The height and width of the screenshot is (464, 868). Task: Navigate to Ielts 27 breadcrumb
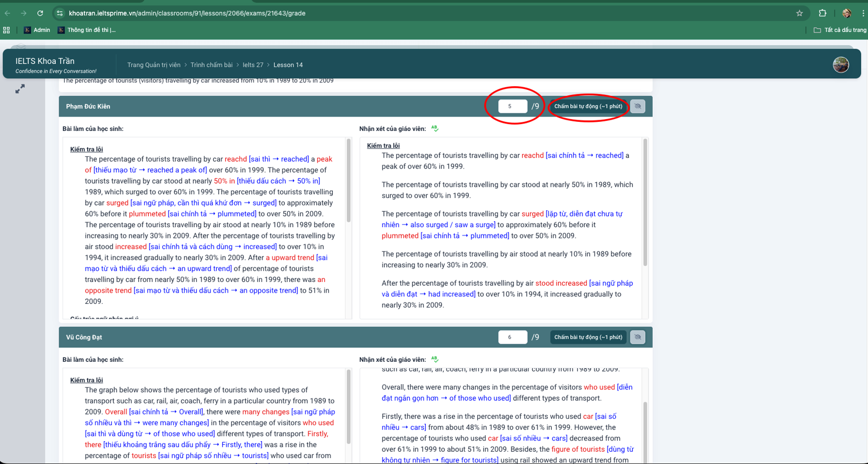[x=253, y=65]
